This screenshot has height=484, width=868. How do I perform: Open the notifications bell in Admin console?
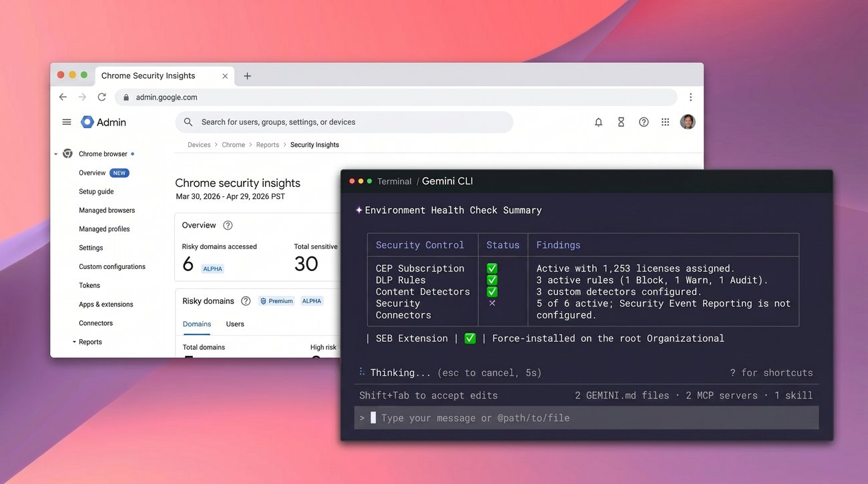[x=598, y=122]
